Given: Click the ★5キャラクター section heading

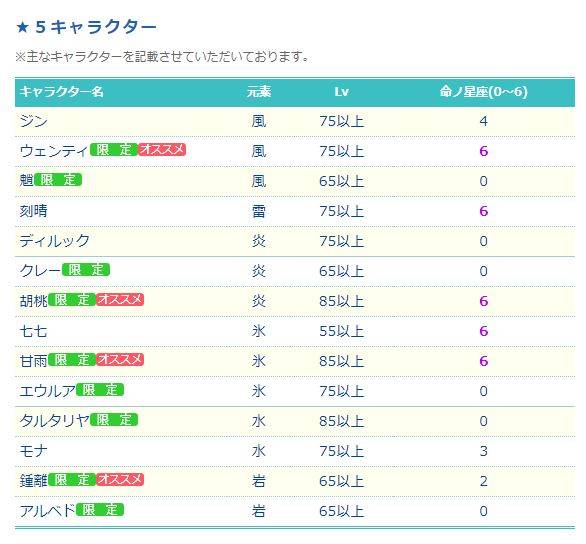Looking at the screenshot, I should tap(87, 27).
